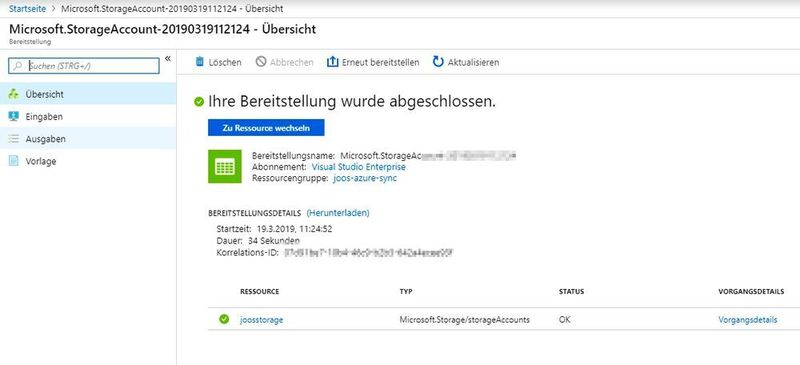Click the Ausgaben list icon
Screen dimensions: 800x365
click(x=14, y=139)
